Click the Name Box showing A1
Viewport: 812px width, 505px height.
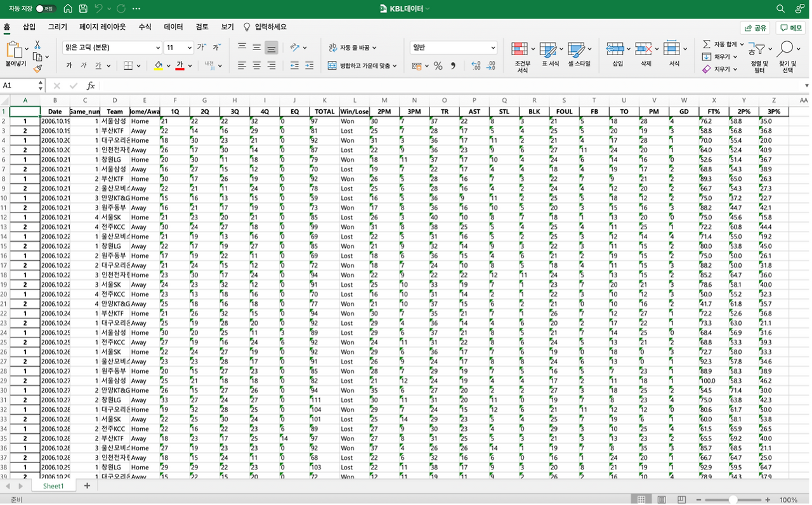click(x=19, y=86)
